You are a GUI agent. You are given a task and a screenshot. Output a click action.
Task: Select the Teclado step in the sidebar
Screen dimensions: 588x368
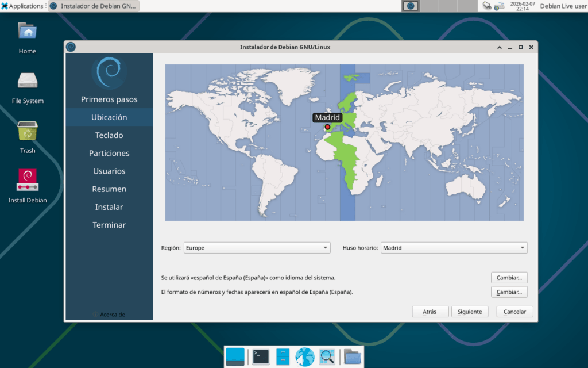(x=109, y=135)
